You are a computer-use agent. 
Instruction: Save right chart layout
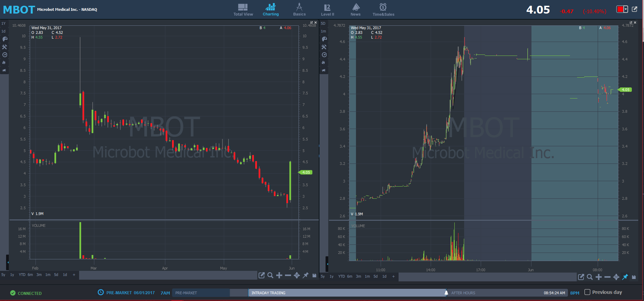[634, 277]
